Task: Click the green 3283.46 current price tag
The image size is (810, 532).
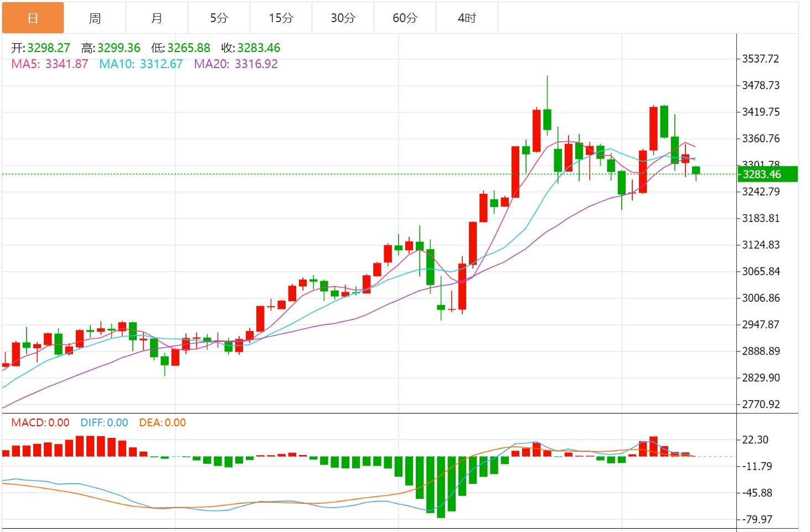Action: pyautogui.click(x=767, y=174)
